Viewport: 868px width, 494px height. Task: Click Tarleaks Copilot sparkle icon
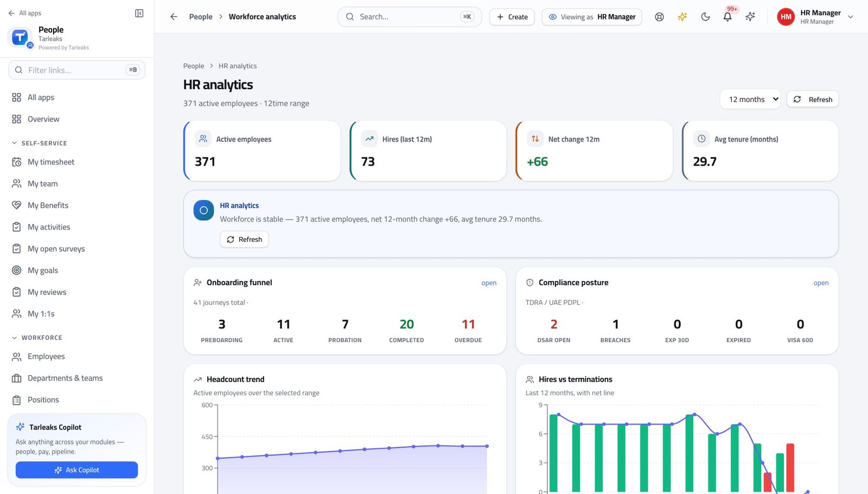(20, 427)
